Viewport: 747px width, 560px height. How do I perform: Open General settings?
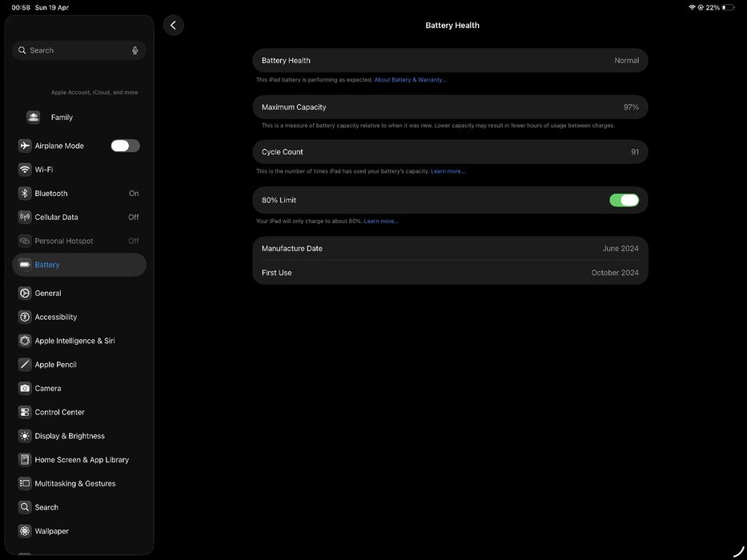[79, 294]
